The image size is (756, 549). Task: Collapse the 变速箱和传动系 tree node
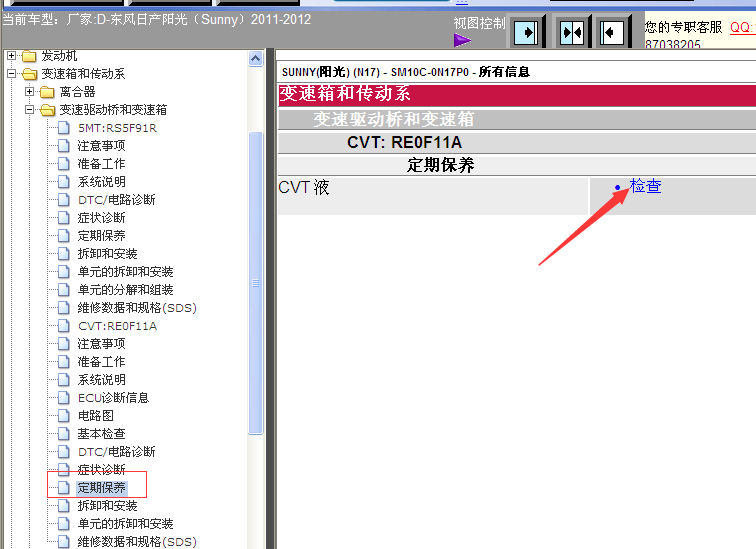coord(12,74)
